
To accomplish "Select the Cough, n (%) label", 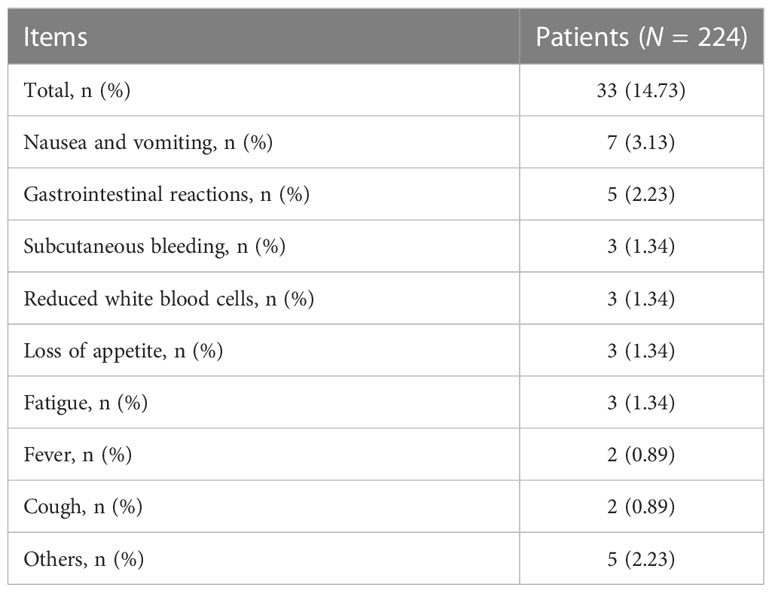I will (83, 507).
